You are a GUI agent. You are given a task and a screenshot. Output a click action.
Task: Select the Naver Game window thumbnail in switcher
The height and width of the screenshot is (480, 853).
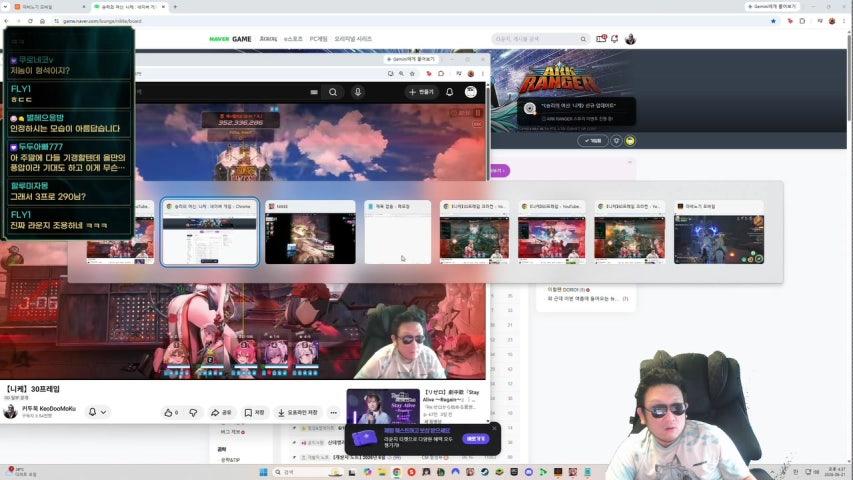pyautogui.click(x=209, y=232)
